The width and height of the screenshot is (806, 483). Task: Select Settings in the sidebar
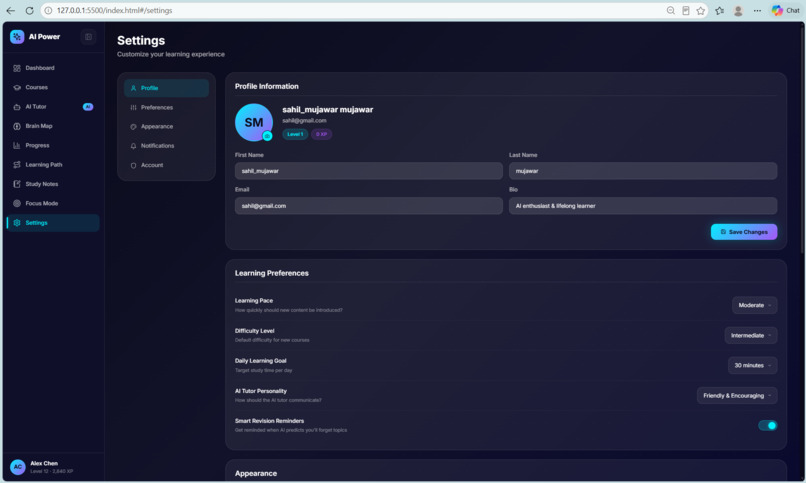coord(53,222)
